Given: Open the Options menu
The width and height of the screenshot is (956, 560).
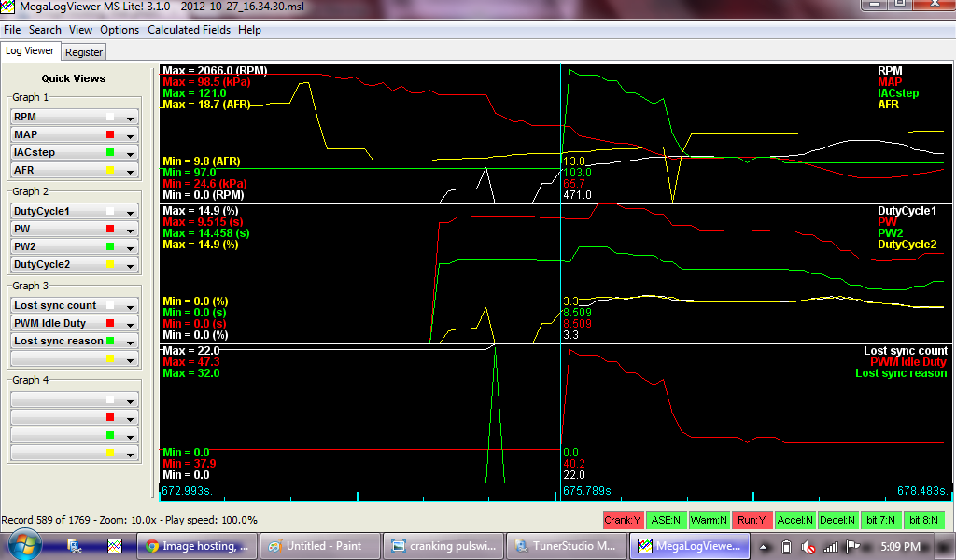Looking at the screenshot, I should tap(119, 30).
